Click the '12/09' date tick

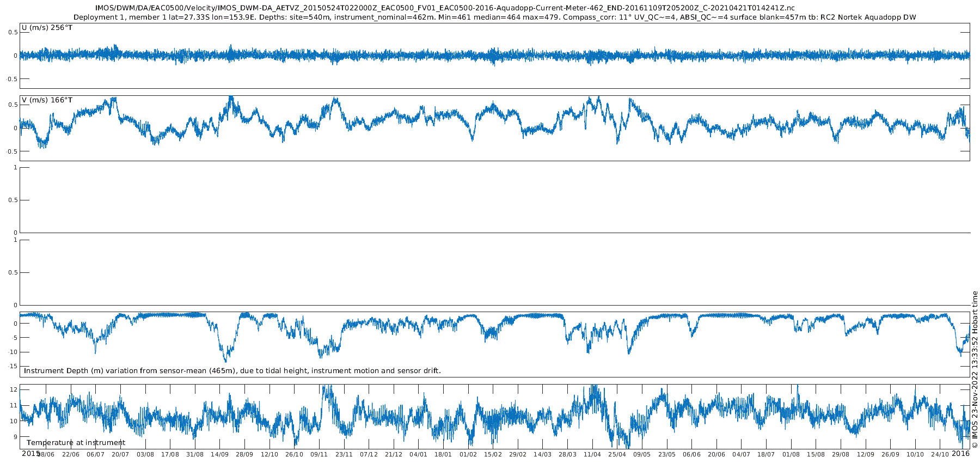pos(866,455)
